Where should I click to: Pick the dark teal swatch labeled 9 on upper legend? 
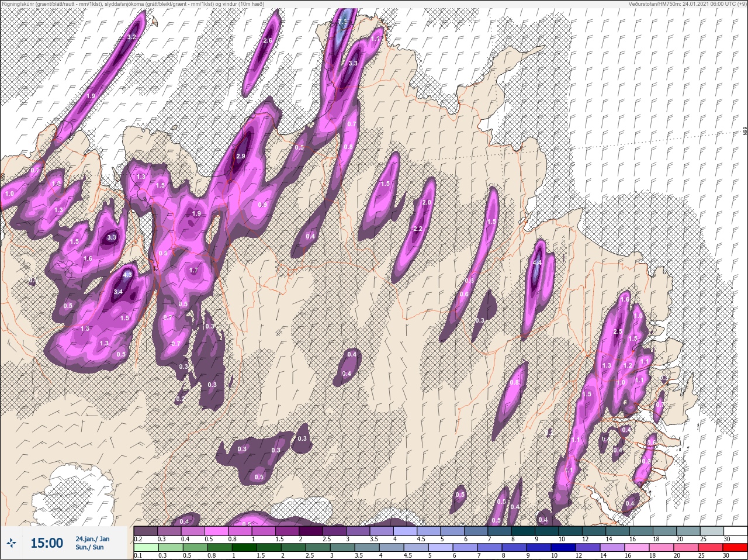pyautogui.click(x=547, y=531)
